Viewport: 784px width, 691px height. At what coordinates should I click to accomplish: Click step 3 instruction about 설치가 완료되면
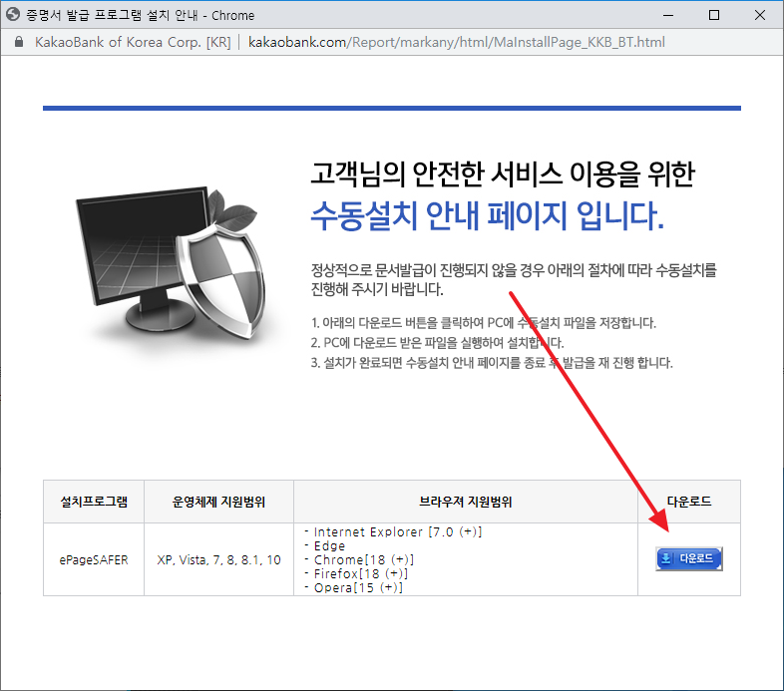[492, 363]
